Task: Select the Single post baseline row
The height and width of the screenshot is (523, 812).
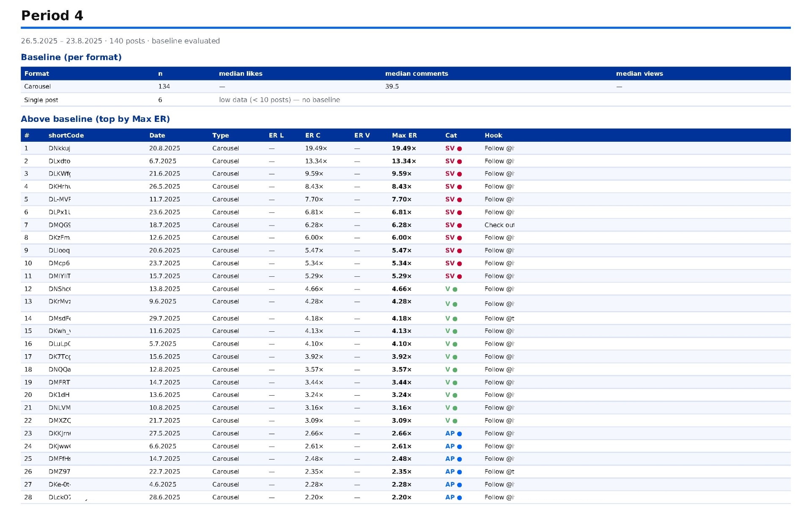Action: pyautogui.click(x=406, y=100)
